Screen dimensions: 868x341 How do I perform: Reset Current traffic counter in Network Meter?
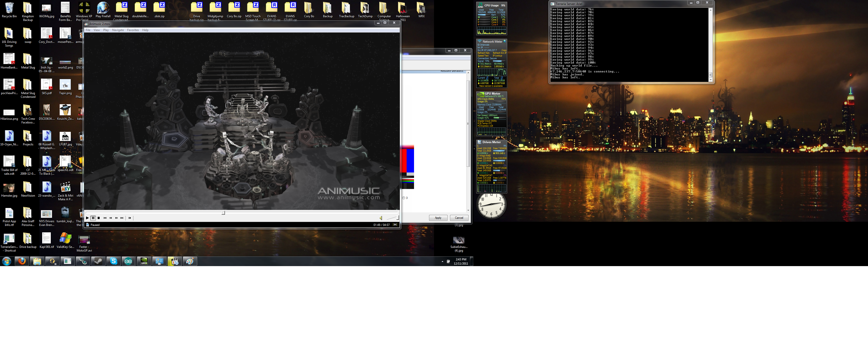tap(487, 78)
